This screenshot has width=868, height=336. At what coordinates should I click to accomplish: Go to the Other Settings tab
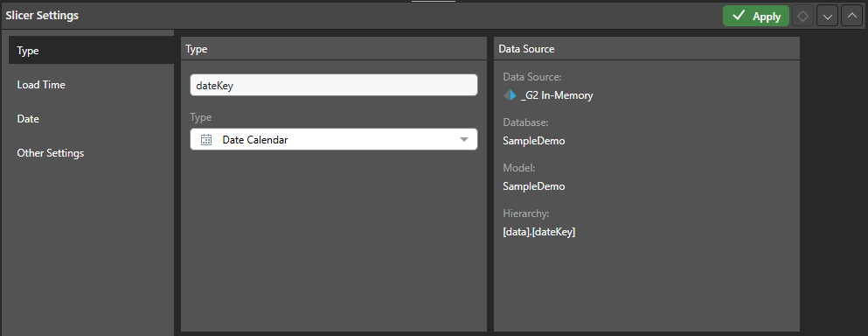point(91,153)
